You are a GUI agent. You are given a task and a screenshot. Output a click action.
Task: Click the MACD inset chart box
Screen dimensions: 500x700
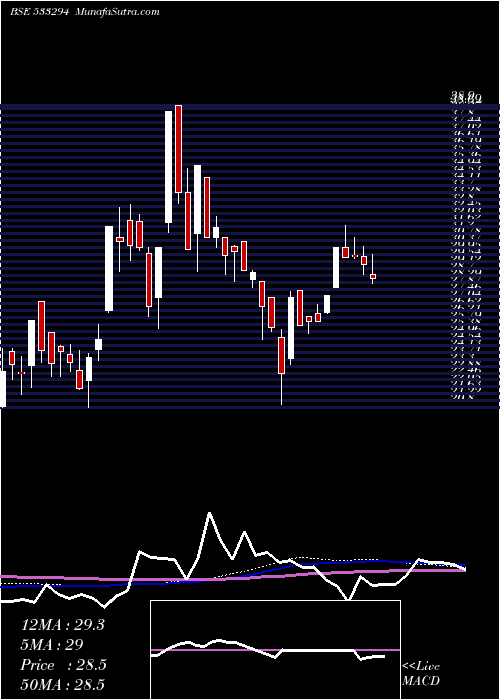coord(275,650)
